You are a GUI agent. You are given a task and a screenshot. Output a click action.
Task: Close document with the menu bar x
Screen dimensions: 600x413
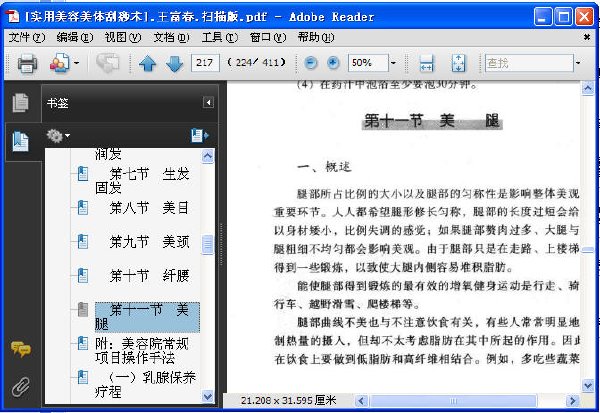(x=587, y=37)
